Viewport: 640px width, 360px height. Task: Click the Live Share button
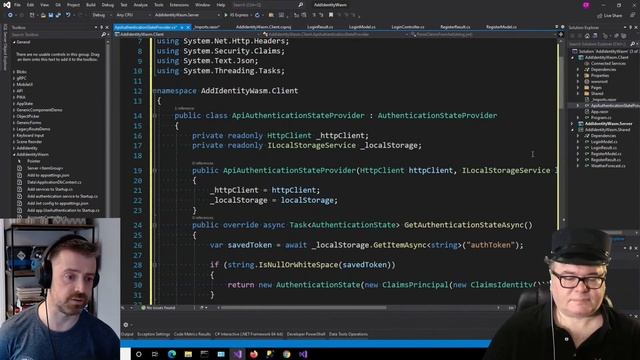click(610, 15)
